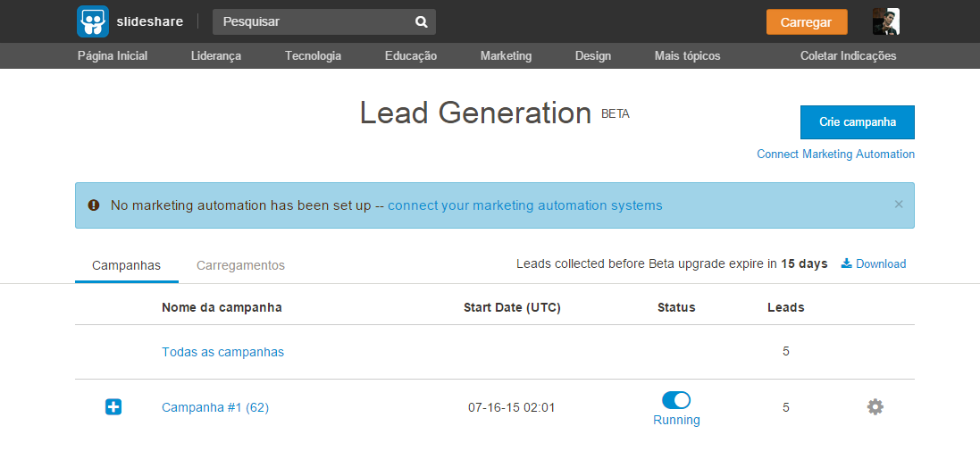This screenshot has height=468, width=980.
Task: Go to Coletar Indicações menu item
Action: (x=848, y=55)
